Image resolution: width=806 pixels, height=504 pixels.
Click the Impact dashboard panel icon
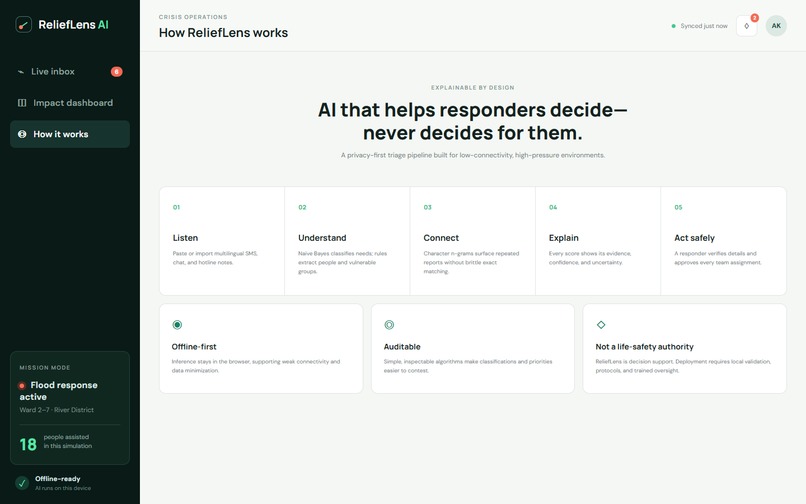pyautogui.click(x=22, y=103)
